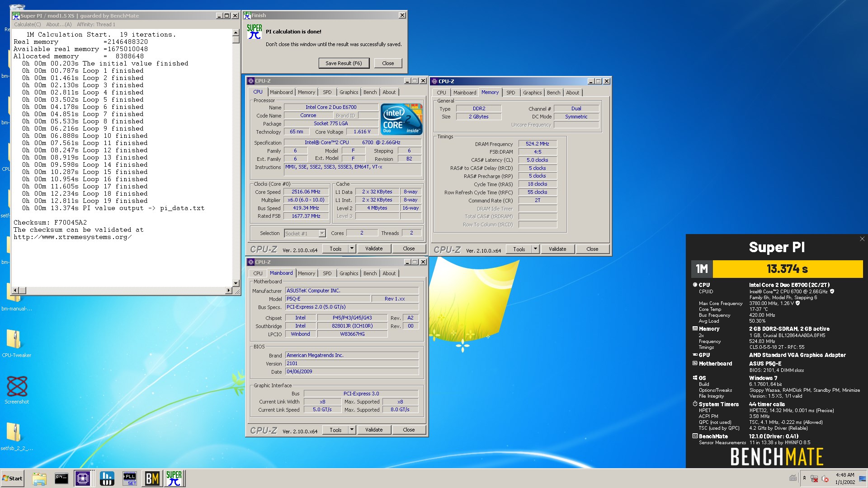Viewport: 868px width, 488px height.
Task: Click the BIOS Version value 2101
Action: coord(352,363)
